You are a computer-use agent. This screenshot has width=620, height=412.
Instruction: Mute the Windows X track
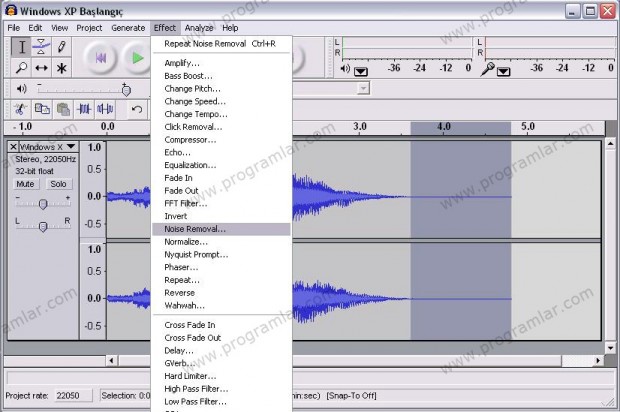25,184
